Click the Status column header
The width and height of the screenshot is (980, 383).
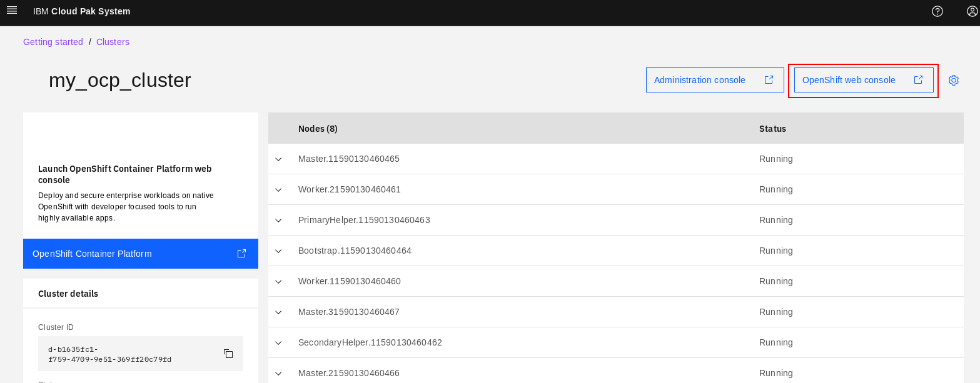(x=772, y=129)
